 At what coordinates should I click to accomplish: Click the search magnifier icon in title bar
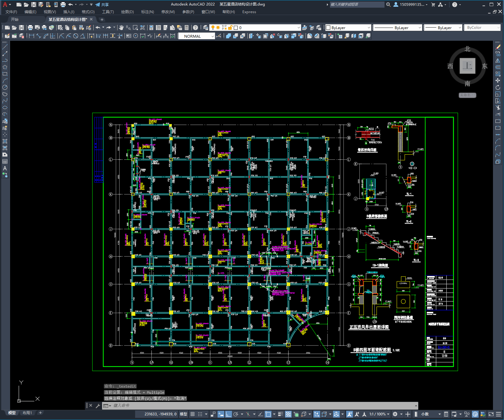[x=388, y=5]
